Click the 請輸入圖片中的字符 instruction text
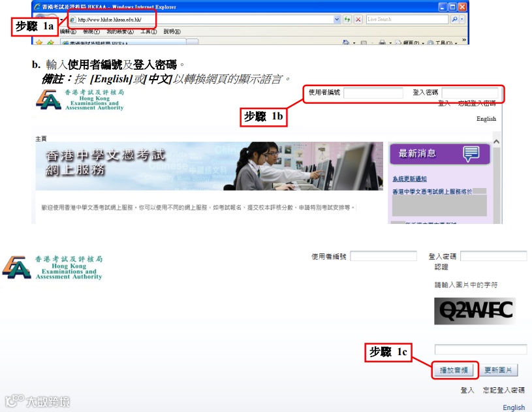 coord(466,285)
